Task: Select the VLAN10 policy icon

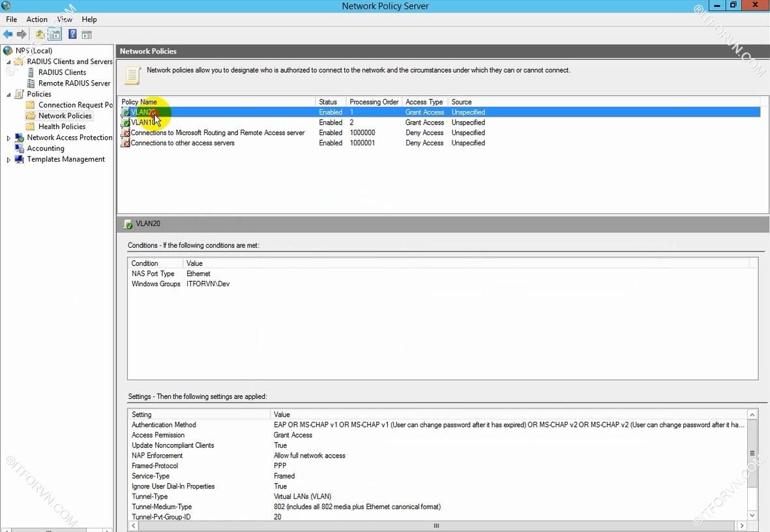Action: pos(126,123)
